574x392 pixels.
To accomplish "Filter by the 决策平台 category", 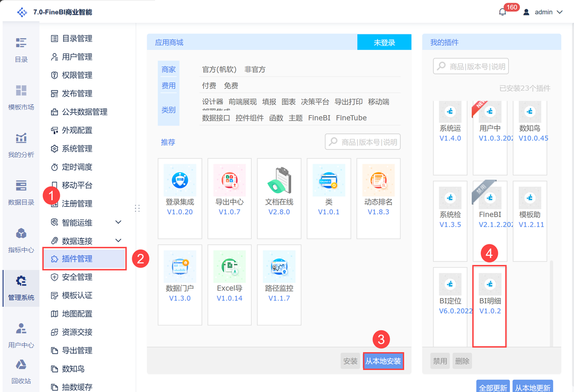I will (x=315, y=102).
